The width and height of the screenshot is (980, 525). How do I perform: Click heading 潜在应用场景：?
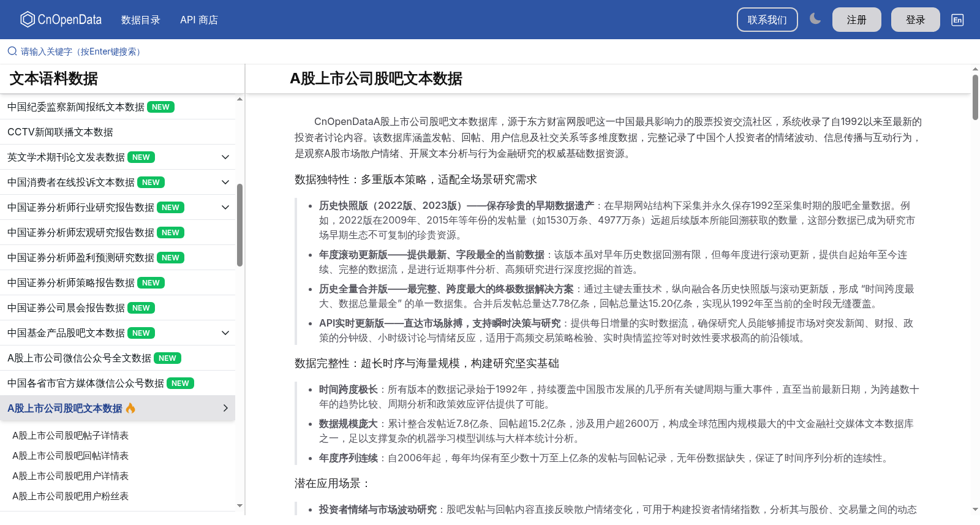click(x=333, y=483)
